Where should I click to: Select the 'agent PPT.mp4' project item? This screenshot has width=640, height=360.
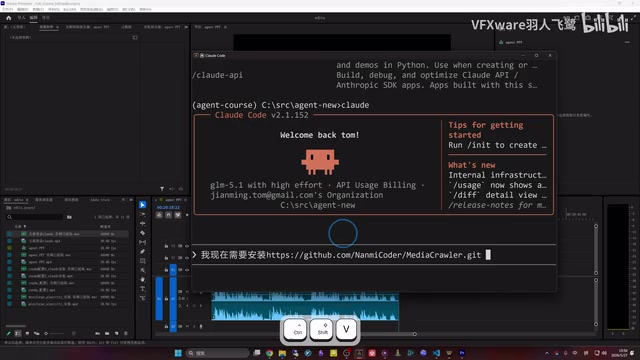click(40, 262)
